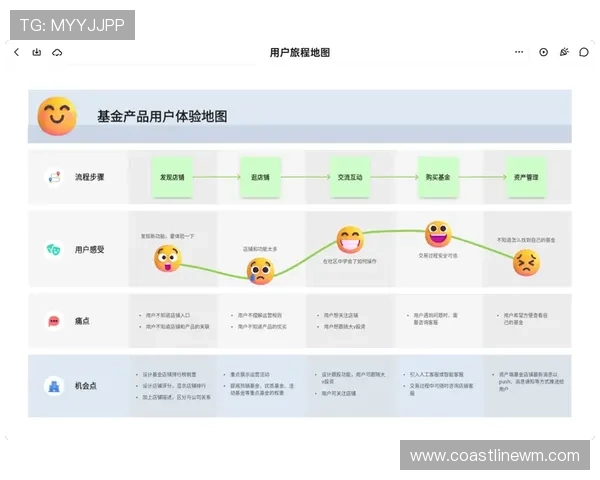Open comments with the speech bubble icon
The width and height of the screenshot is (600, 480).
(584, 52)
